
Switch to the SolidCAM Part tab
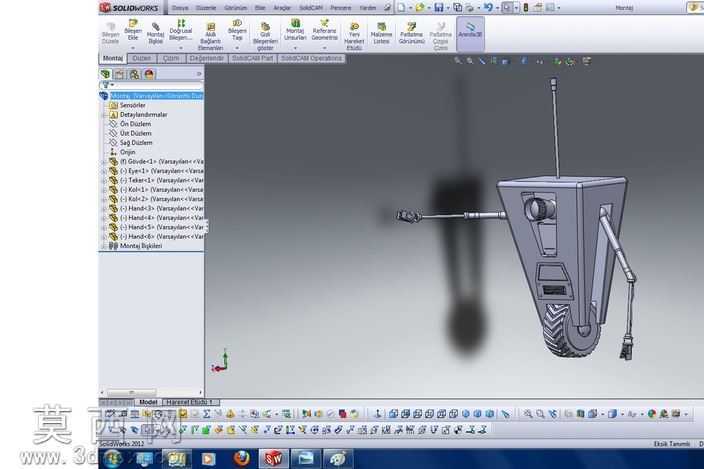(252, 58)
